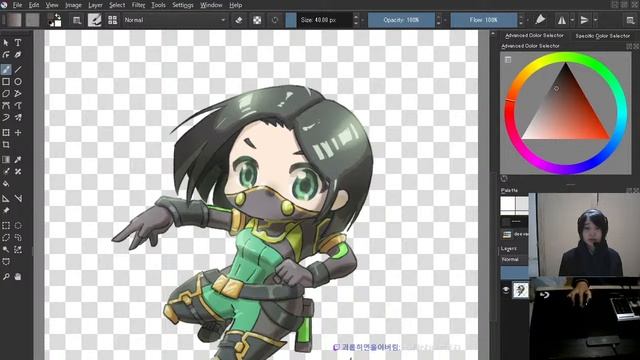Select the Reference Images pin tool
The image size is (640, 360).
(x=6, y=211)
